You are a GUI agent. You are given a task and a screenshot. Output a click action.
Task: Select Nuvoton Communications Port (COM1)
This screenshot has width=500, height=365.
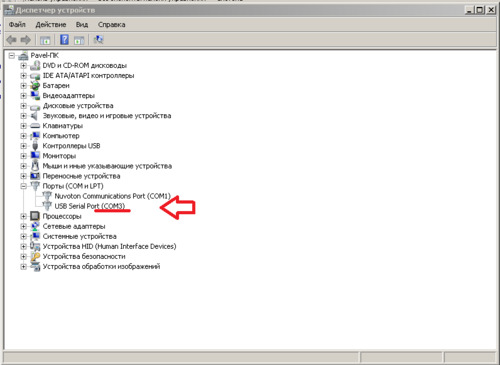coord(113,196)
